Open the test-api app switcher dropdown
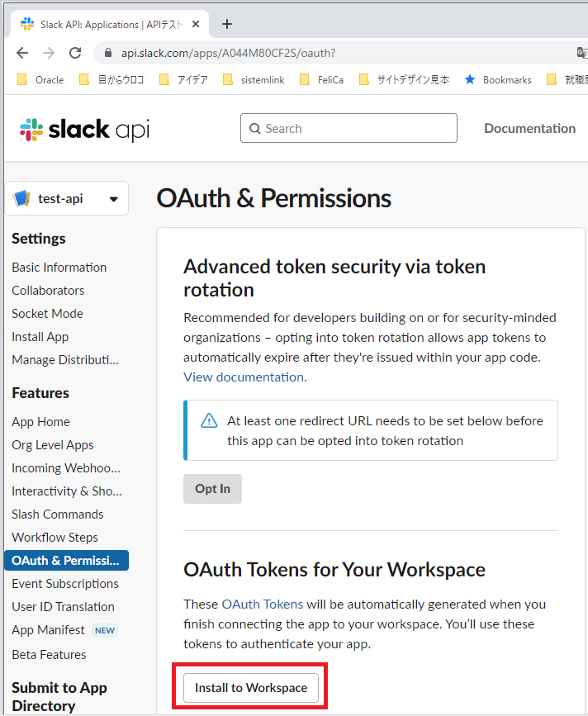This screenshot has height=716, width=588. (x=114, y=197)
